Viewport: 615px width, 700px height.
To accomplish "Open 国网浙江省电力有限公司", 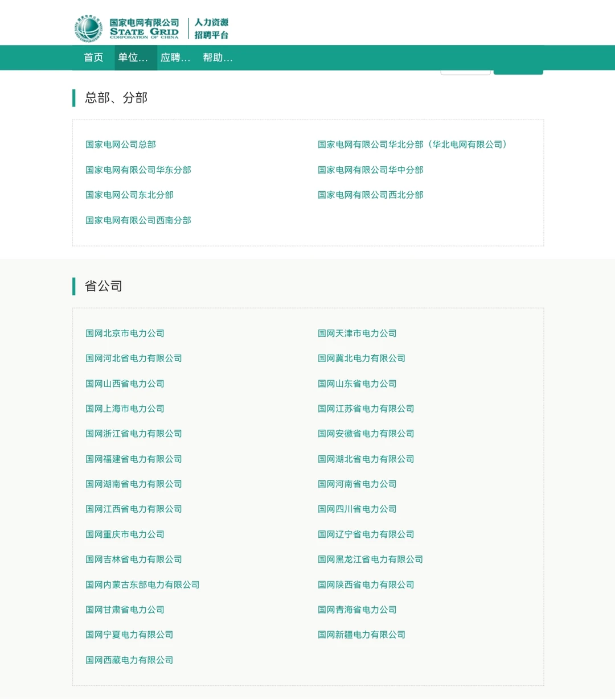I will pyautogui.click(x=134, y=434).
